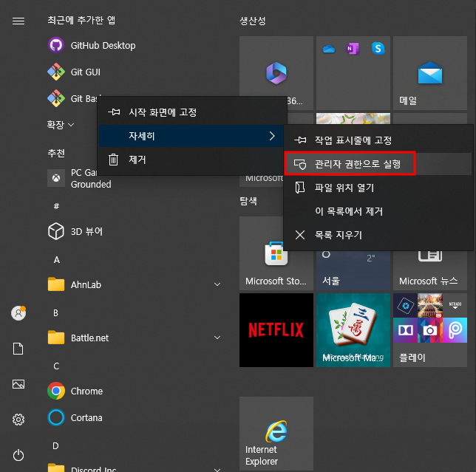Click the 최근에 추가한 앱 heading
Viewport: 476px width, 472px height.
tap(81, 21)
